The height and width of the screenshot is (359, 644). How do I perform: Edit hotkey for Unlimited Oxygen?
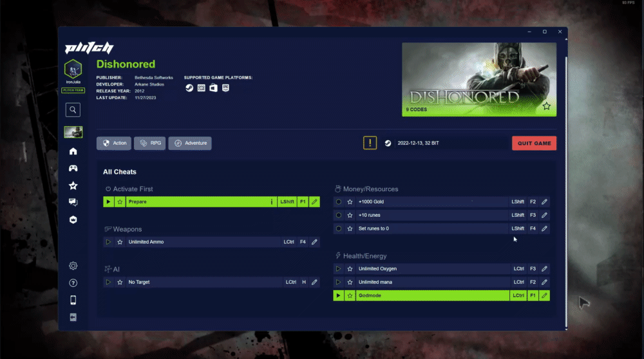[x=544, y=269]
